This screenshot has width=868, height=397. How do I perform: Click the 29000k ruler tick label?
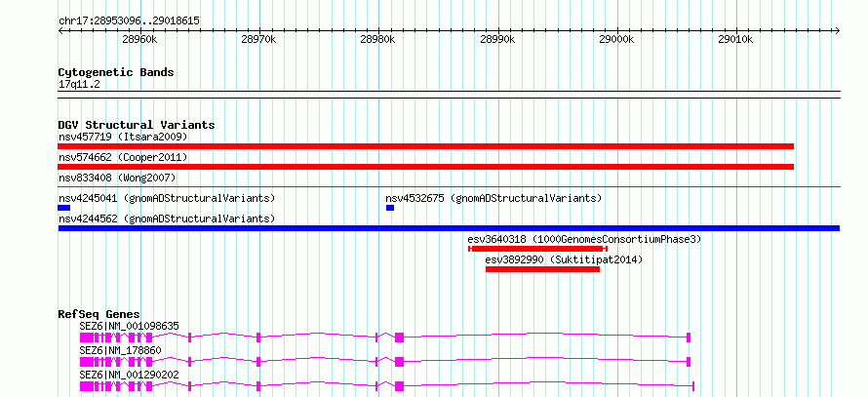[x=616, y=40]
